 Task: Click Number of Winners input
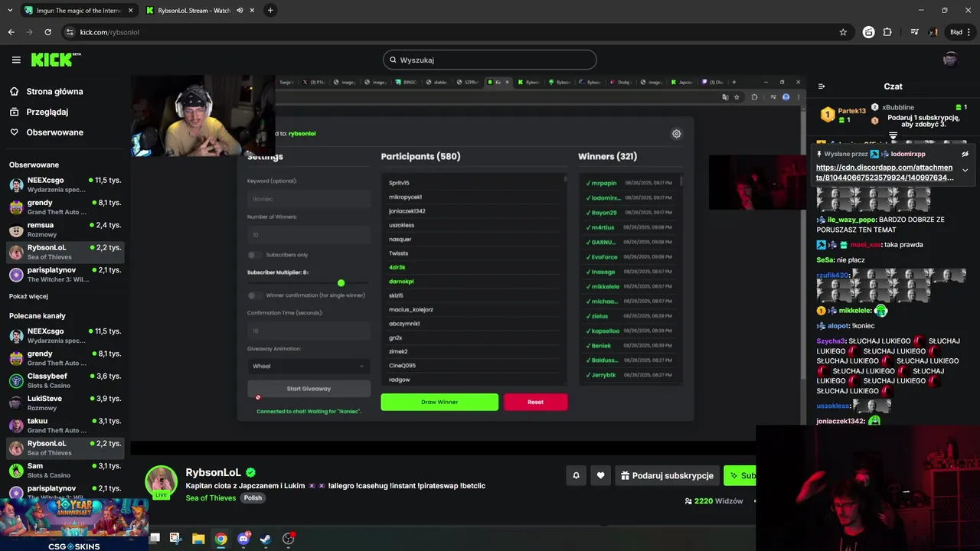click(309, 235)
